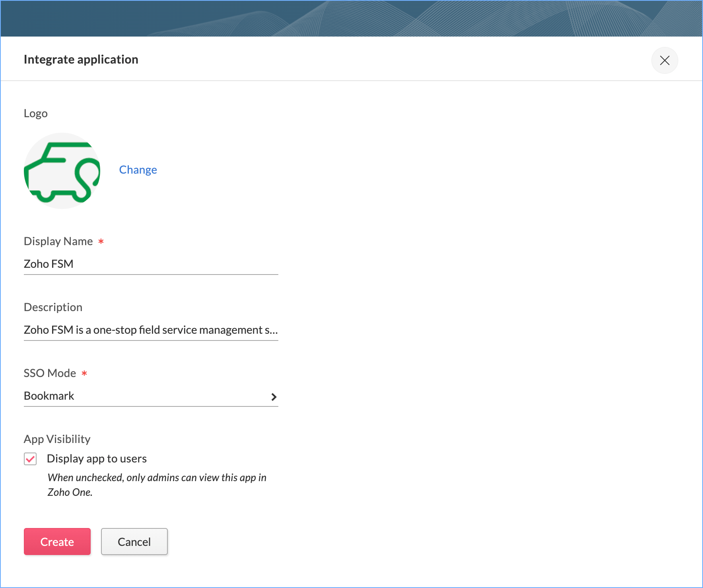Click the Description label
Screen dimensions: 703x588
(x=53, y=307)
